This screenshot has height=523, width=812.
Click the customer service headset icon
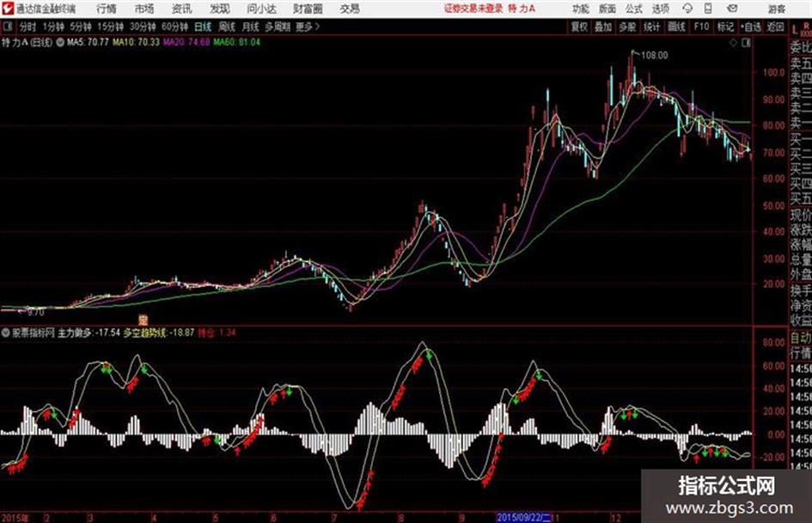point(687,9)
